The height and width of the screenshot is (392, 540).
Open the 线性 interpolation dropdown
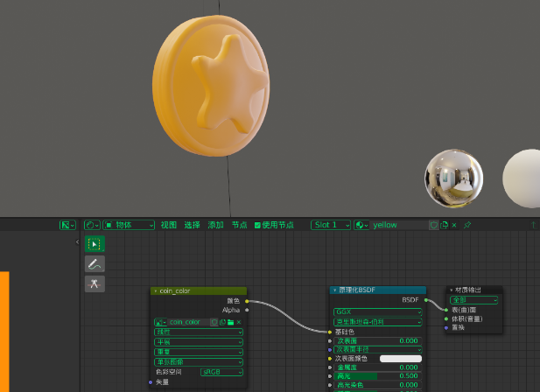(x=199, y=332)
